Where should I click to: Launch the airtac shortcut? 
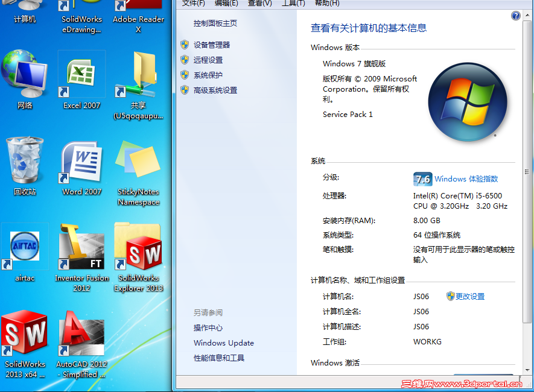[25, 253]
